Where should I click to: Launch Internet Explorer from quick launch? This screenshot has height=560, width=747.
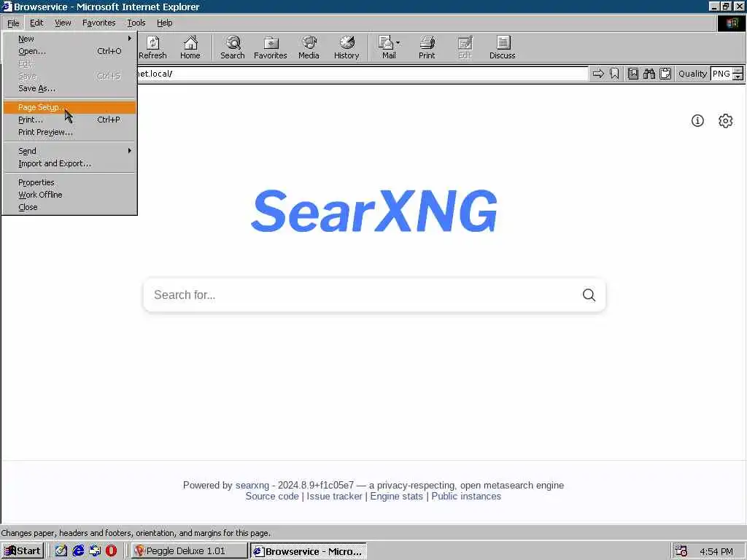click(x=78, y=551)
